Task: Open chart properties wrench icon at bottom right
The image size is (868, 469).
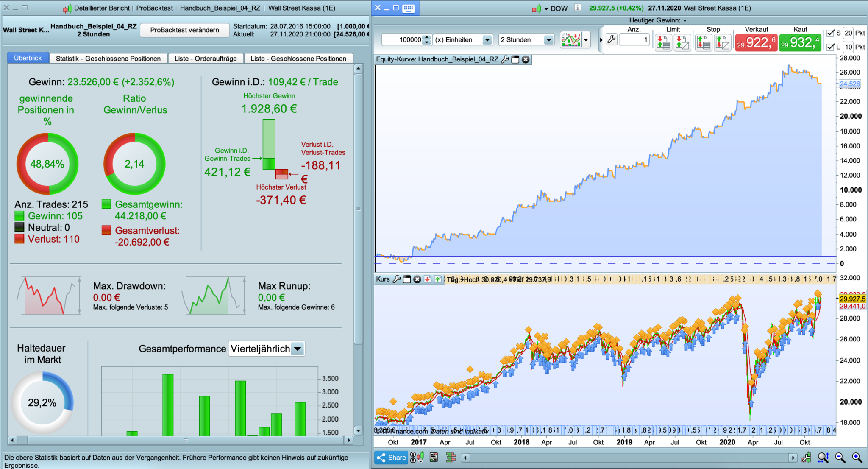Action: (x=806, y=457)
